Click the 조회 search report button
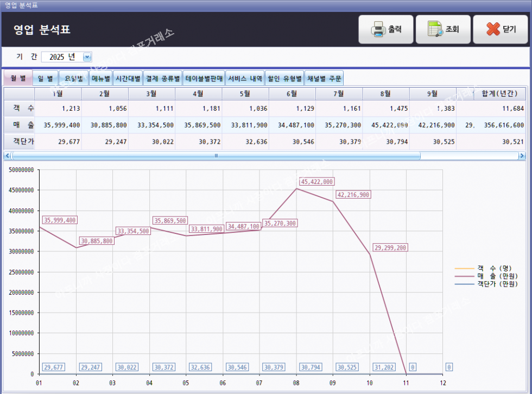Image resolution: width=532 pixels, height=394 pixels. point(443,29)
